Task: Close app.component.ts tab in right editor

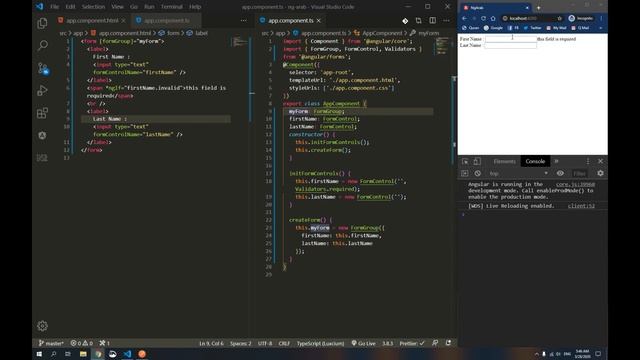Action: pos(318,20)
